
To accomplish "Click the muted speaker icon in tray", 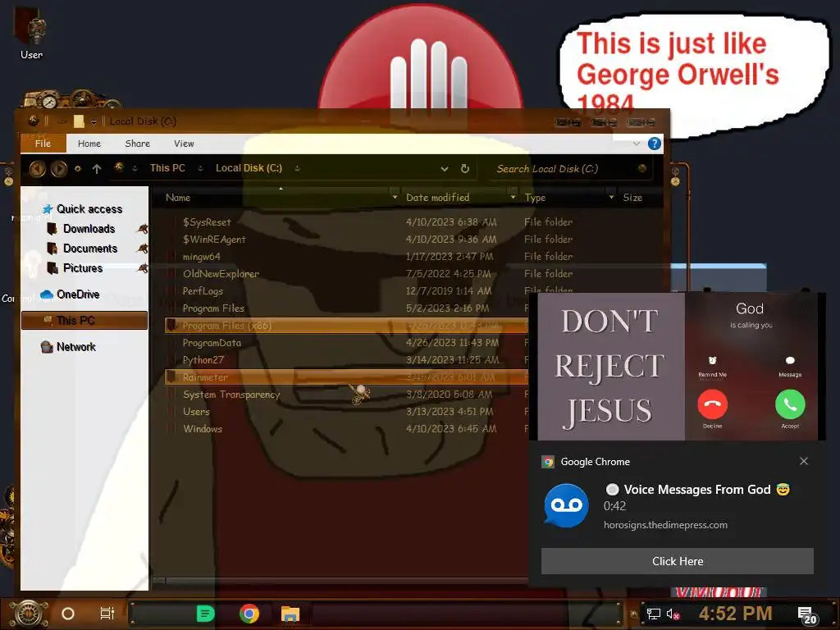I will [673, 614].
